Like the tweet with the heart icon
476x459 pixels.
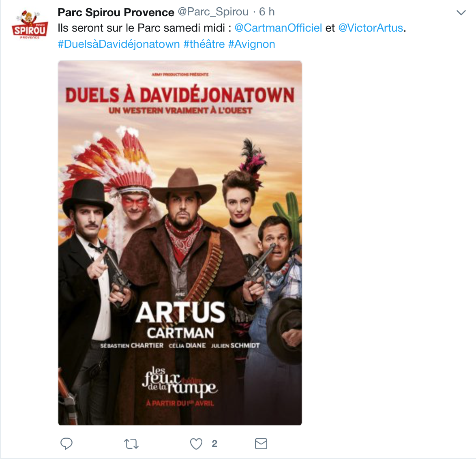pos(196,444)
